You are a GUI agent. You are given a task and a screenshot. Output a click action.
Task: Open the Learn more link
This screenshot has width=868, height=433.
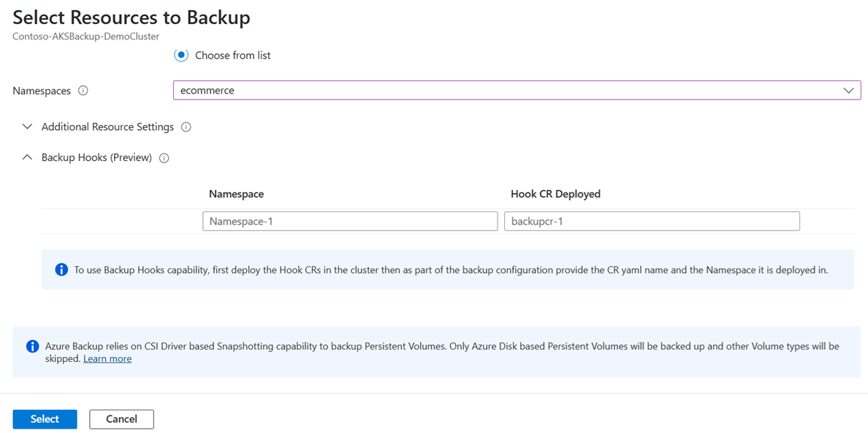(107, 358)
